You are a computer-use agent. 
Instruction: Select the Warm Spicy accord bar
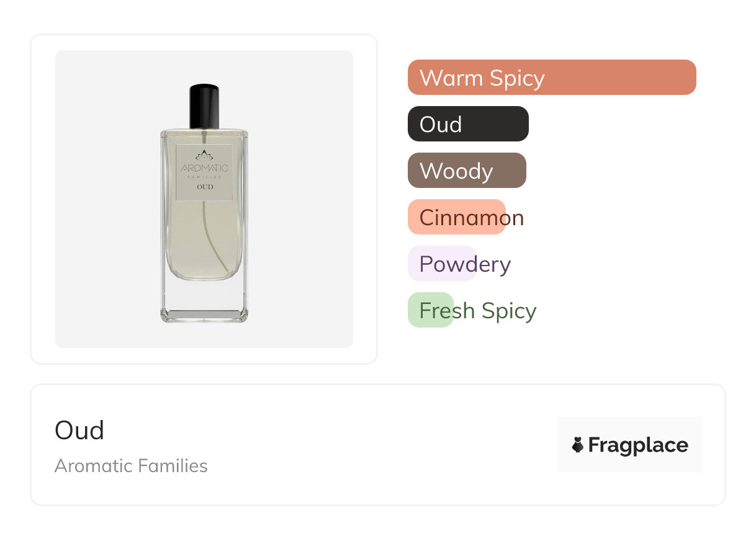[x=551, y=78]
